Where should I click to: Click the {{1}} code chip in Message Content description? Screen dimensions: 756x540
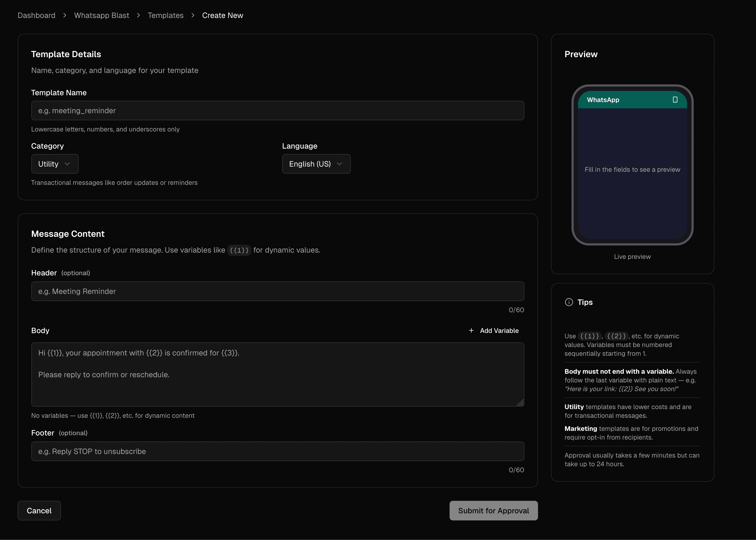pos(239,250)
